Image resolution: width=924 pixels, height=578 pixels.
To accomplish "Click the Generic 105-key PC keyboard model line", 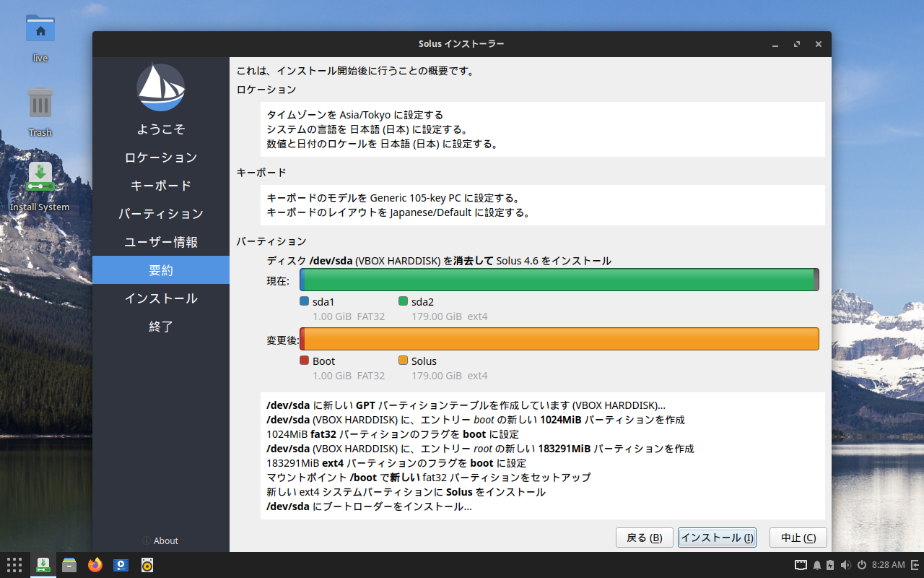I will 394,198.
